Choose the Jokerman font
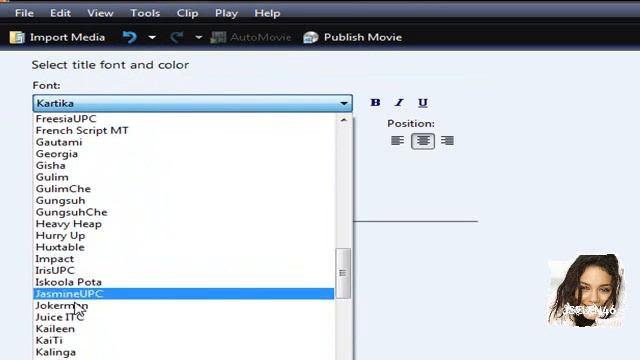This screenshot has width=640, height=360. [x=183, y=305]
